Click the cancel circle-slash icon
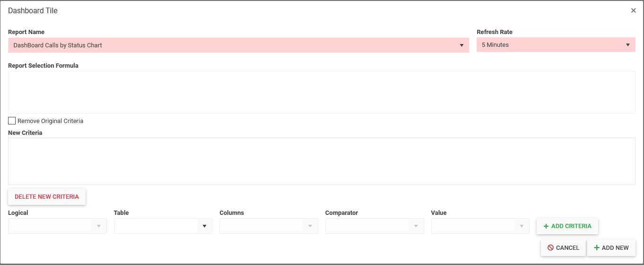This screenshot has width=644, height=265. click(550, 248)
